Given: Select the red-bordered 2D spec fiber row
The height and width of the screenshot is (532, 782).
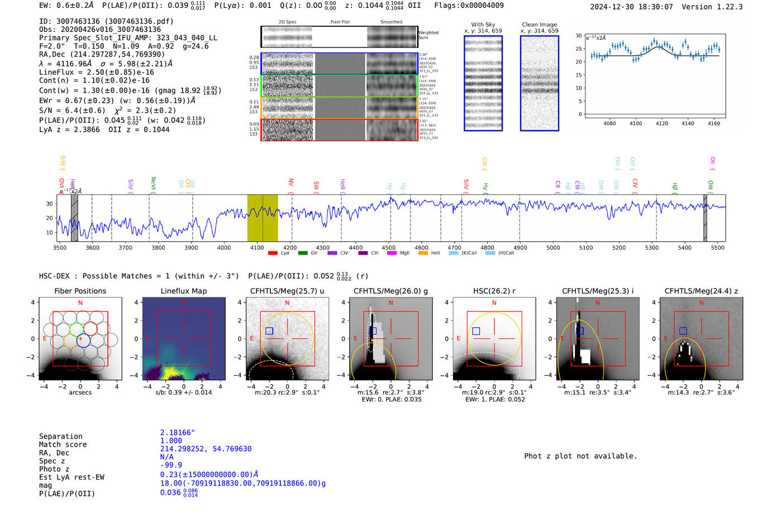Looking at the screenshot, I should [340, 130].
